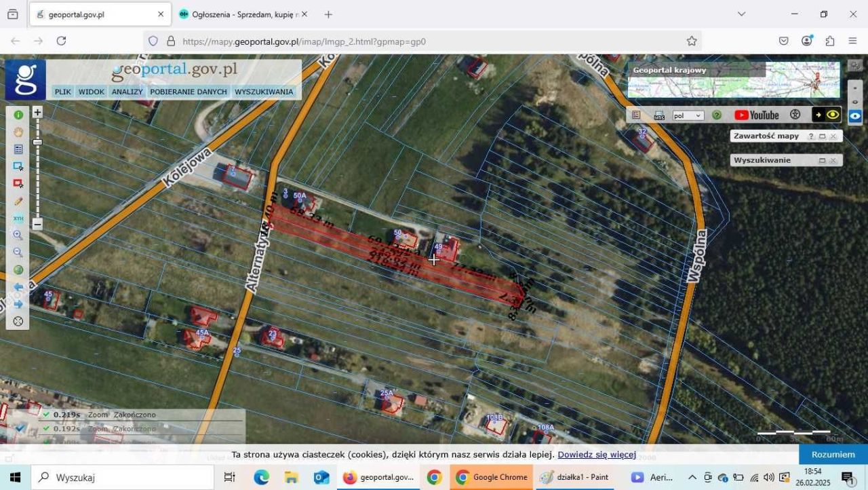Viewport: 868px width, 490px height.
Task: Click the Geoportal krajowy overview map thumbnail
Action: [x=734, y=79]
